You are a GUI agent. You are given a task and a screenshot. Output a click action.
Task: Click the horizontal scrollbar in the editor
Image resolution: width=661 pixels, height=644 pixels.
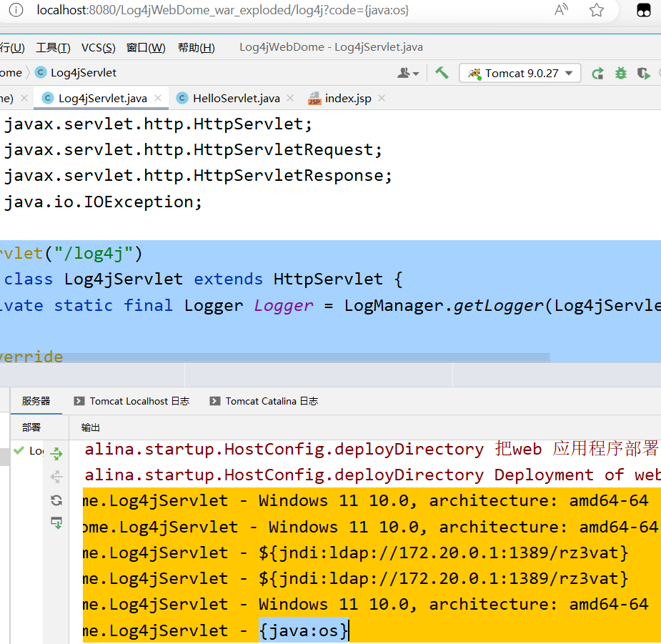pyautogui.click(x=275, y=357)
